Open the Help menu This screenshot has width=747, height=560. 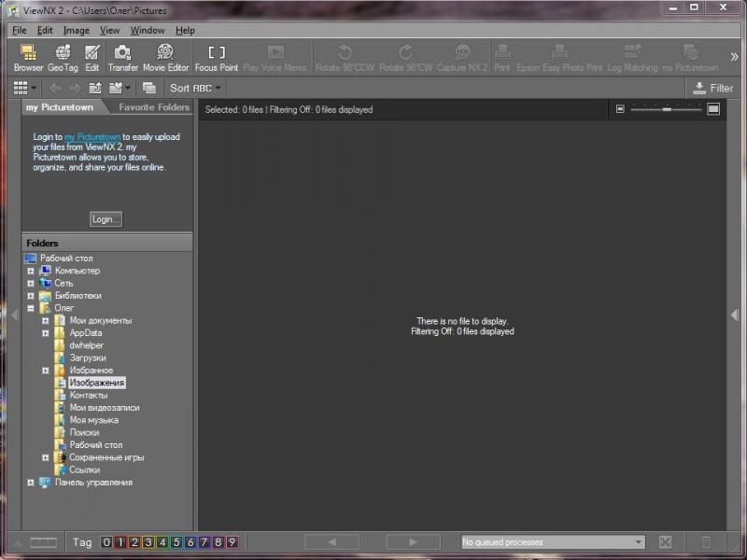(x=185, y=31)
